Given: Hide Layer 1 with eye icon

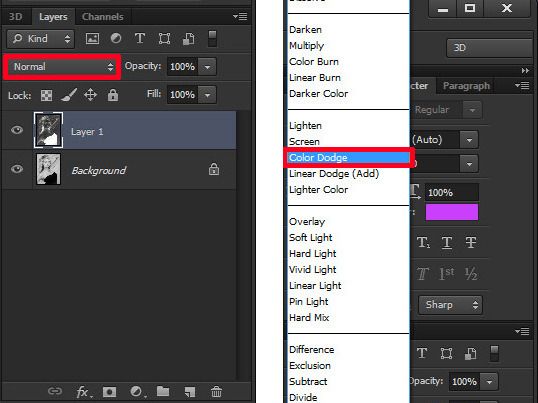Looking at the screenshot, I should pos(16,130).
